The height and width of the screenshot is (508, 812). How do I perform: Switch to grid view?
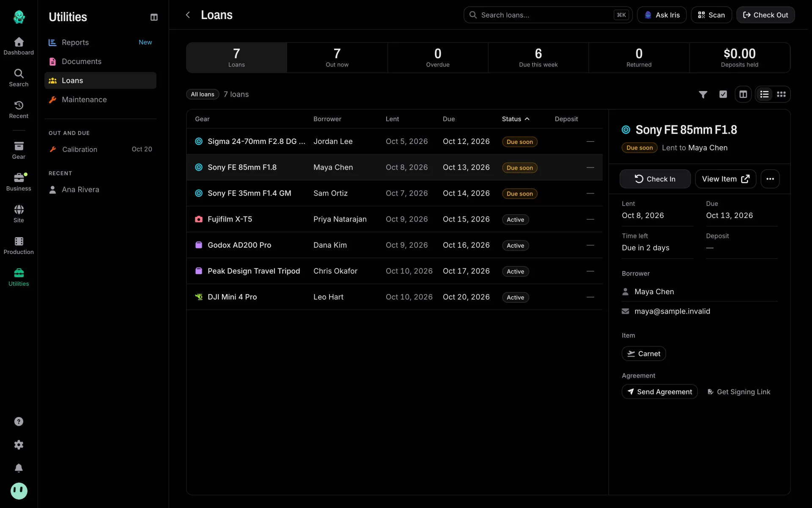click(x=781, y=94)
